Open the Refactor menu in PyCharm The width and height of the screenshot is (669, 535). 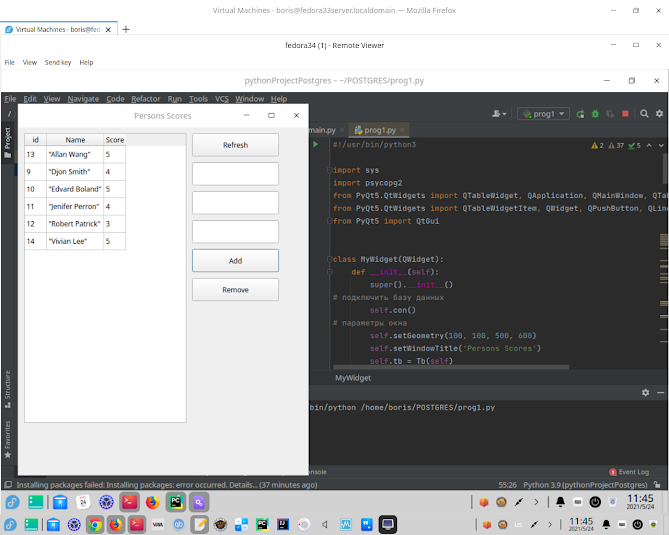[x=145, y=99]
